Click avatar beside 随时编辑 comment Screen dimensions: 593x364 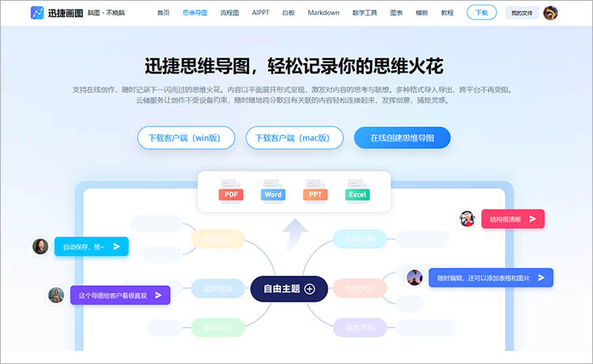(414, 277)
